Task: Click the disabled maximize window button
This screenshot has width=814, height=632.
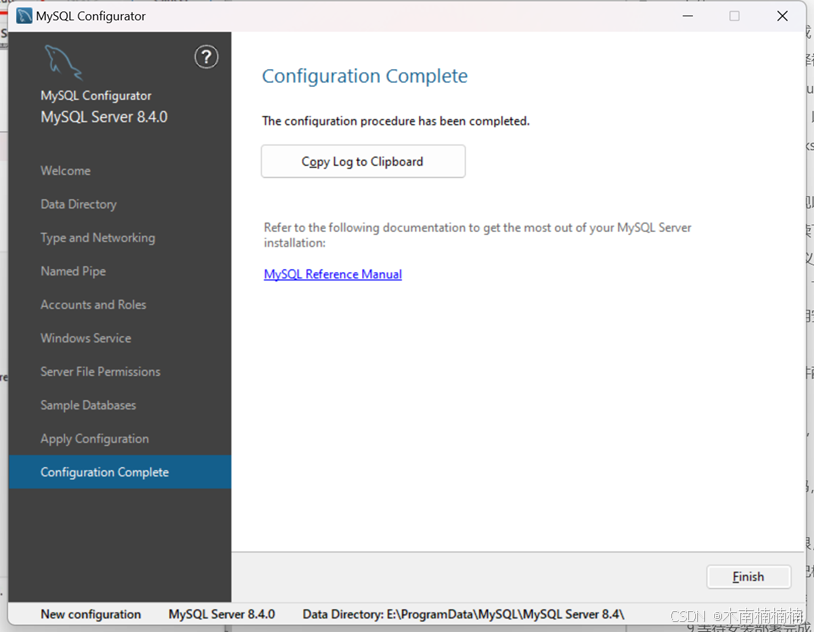Action: click(x=735, y=16)
